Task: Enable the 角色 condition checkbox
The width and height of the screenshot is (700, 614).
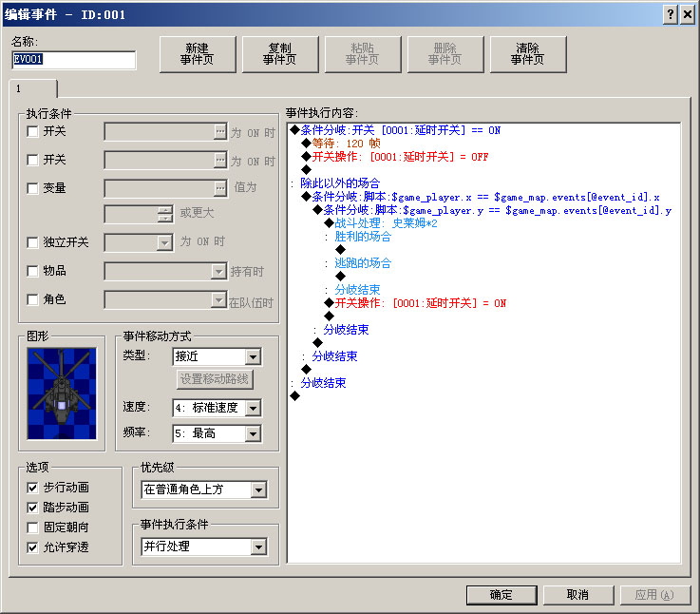Action: [x=32, y=299]
